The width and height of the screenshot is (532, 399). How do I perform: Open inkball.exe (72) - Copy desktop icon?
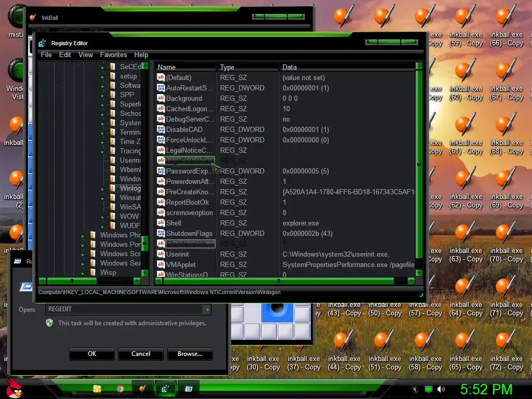point(506,350)
